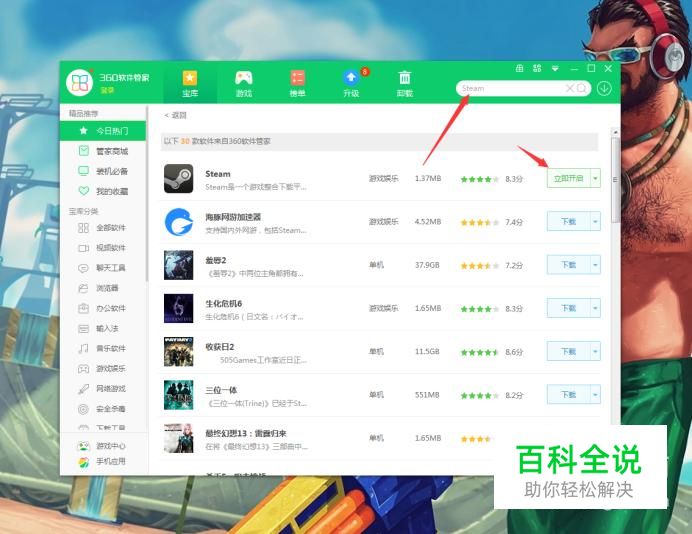This screenshot has width=692, height=534.
Task: Click the results list vertical scrollbar
Action: pyautogui.click(x=615, y=179)
